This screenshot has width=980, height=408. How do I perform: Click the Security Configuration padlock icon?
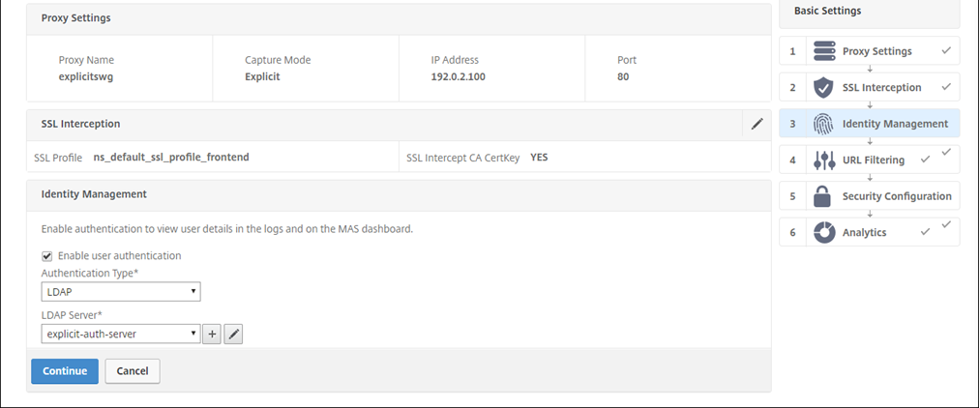point(823,196)
